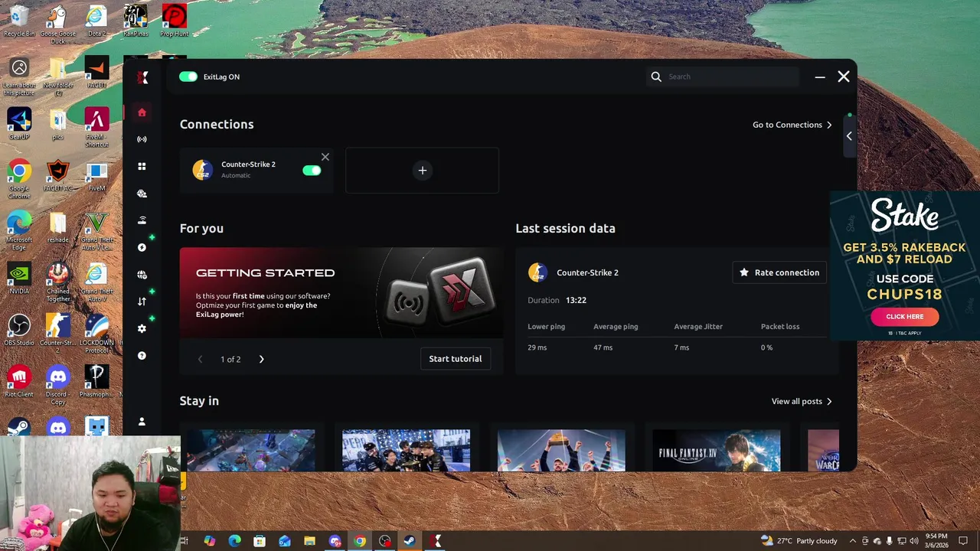
Task: Toggle Counter-Strike 2 connection switch
Action: point(312,170)
